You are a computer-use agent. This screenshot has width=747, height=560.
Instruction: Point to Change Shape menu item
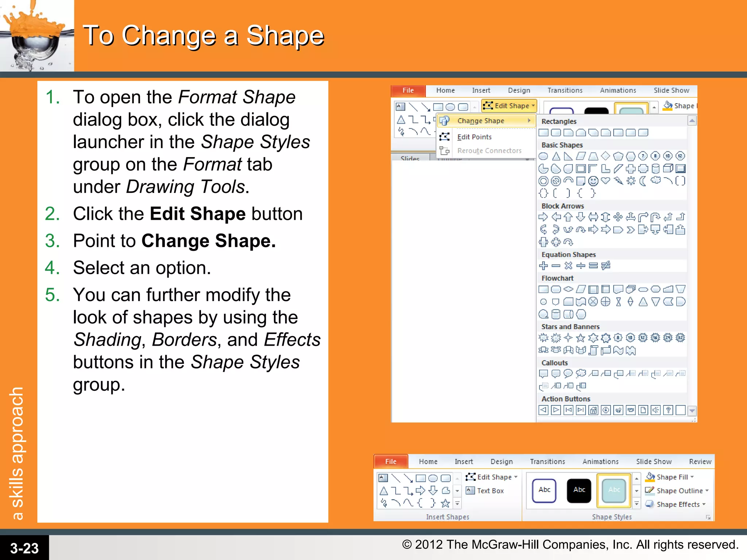(x=481, y=121)
